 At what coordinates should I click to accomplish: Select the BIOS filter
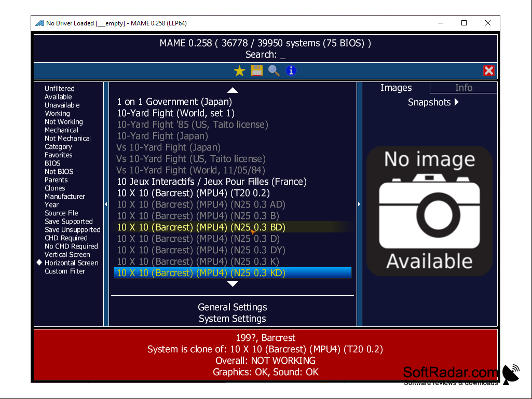coord(52,163)
